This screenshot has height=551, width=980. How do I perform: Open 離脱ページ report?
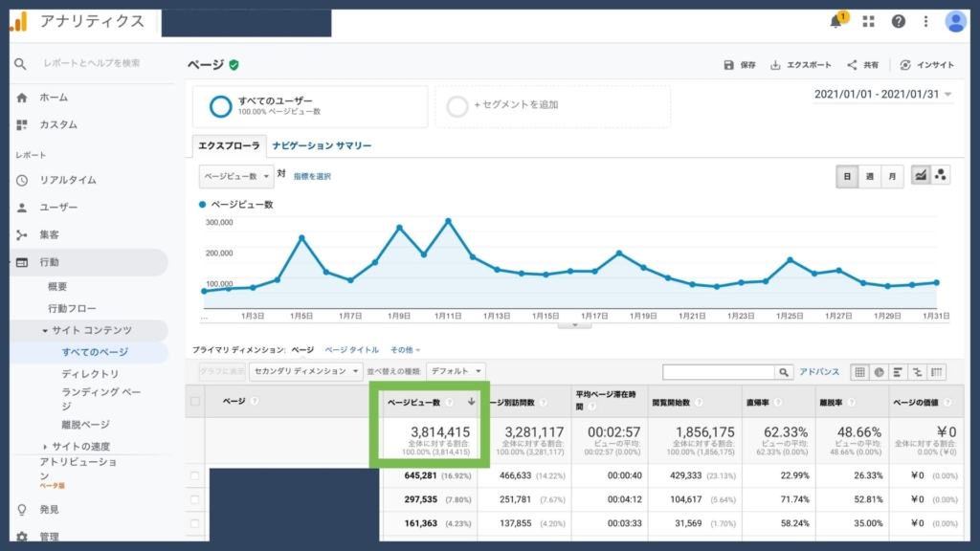[85, 425]
